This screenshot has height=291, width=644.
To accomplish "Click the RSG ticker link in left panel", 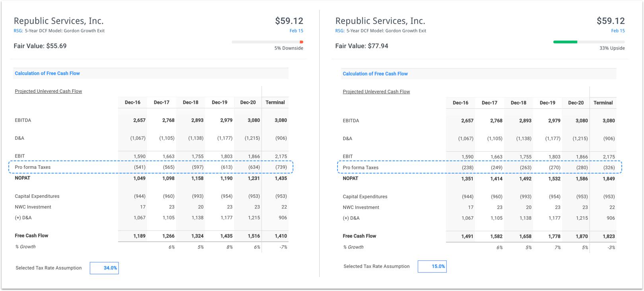I will (18, 31).
